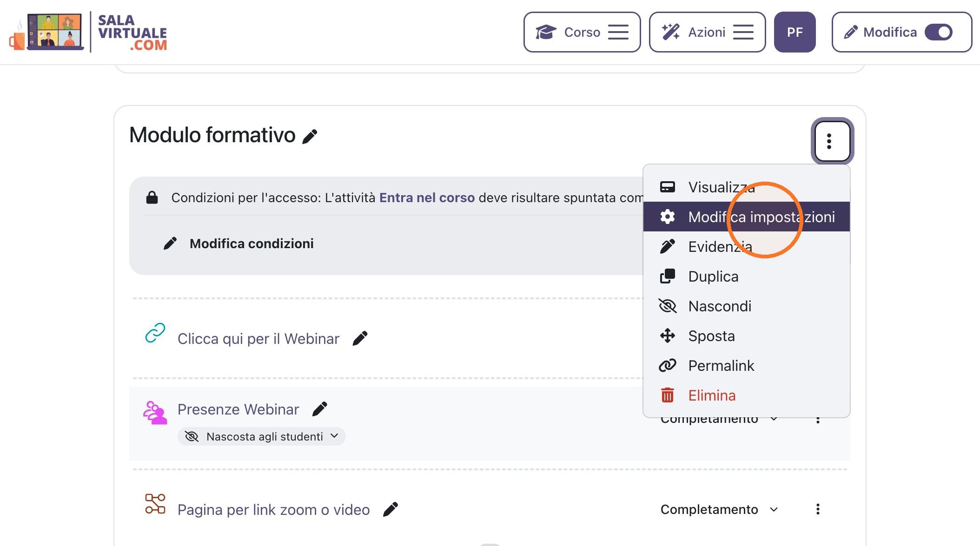Click the move arrows icon next to Sposta
Viewport: 980px width, 546px height.
tap(668, 335)
